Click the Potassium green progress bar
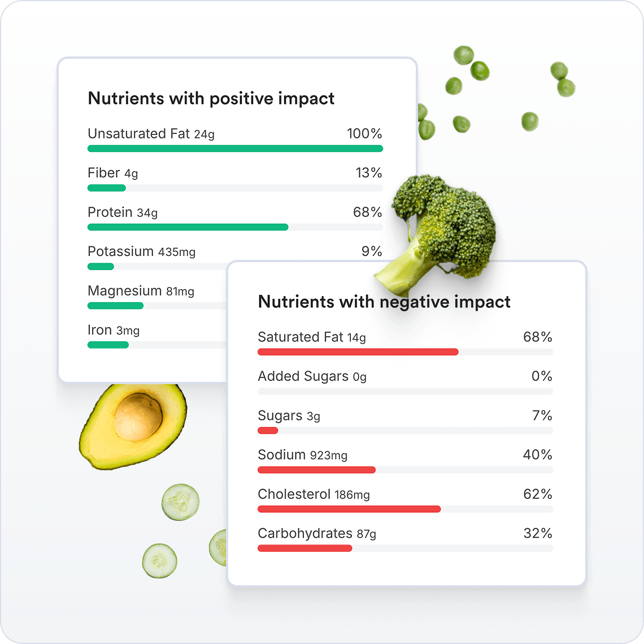The image size is (644, 644). click(x=101, y=267)
